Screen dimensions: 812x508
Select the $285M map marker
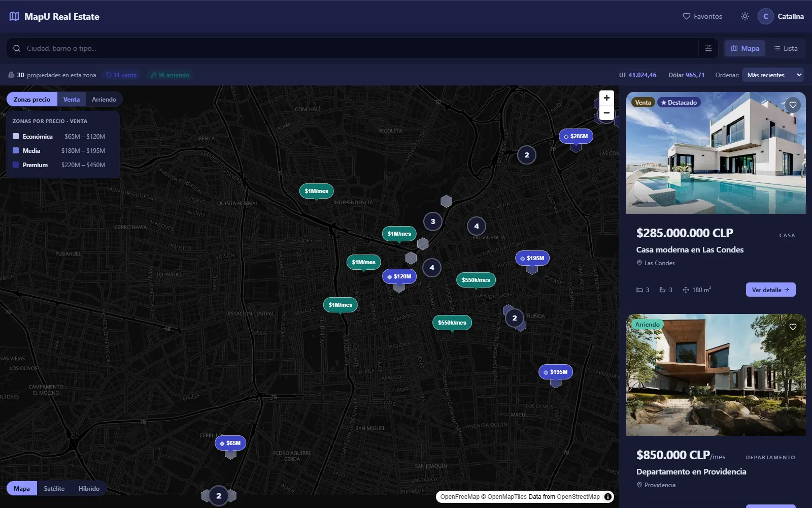[576, 136]
